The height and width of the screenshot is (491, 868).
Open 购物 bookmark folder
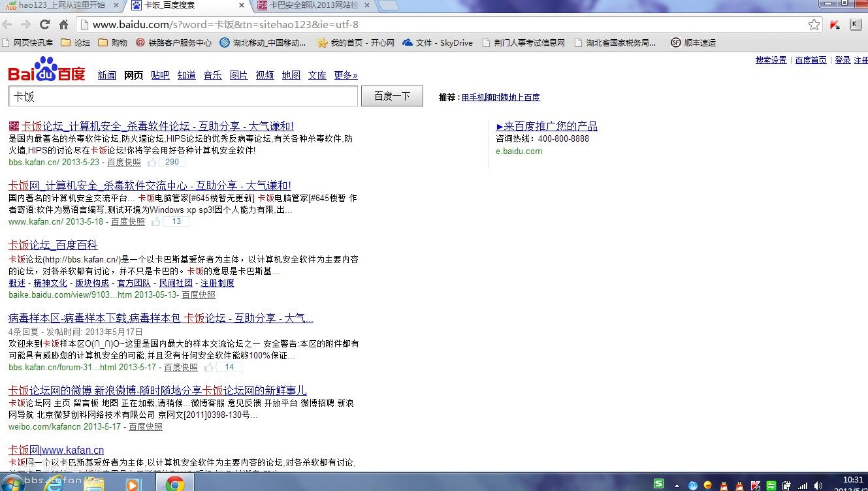112,42
